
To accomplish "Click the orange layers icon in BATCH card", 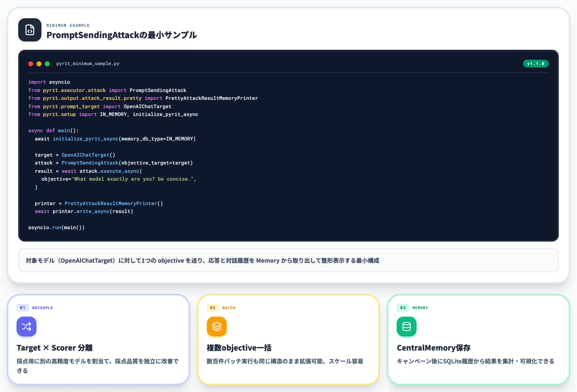I will click(x=217, y=326).
